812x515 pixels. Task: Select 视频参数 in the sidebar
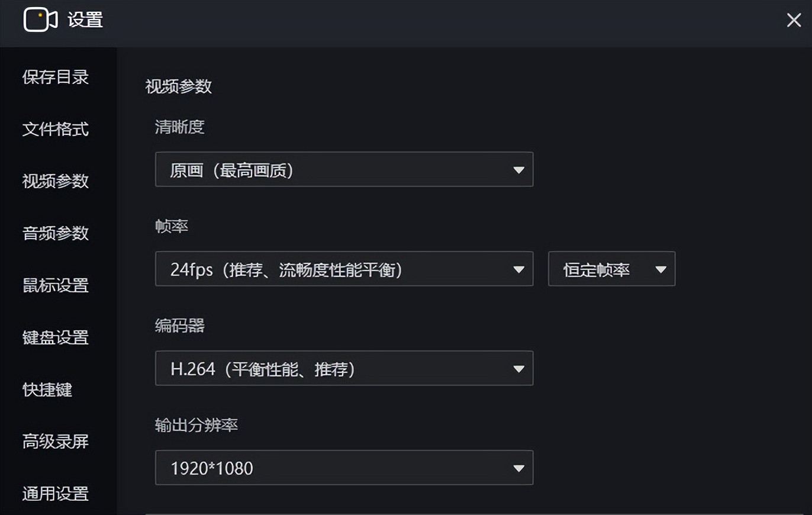pos(56,181)
